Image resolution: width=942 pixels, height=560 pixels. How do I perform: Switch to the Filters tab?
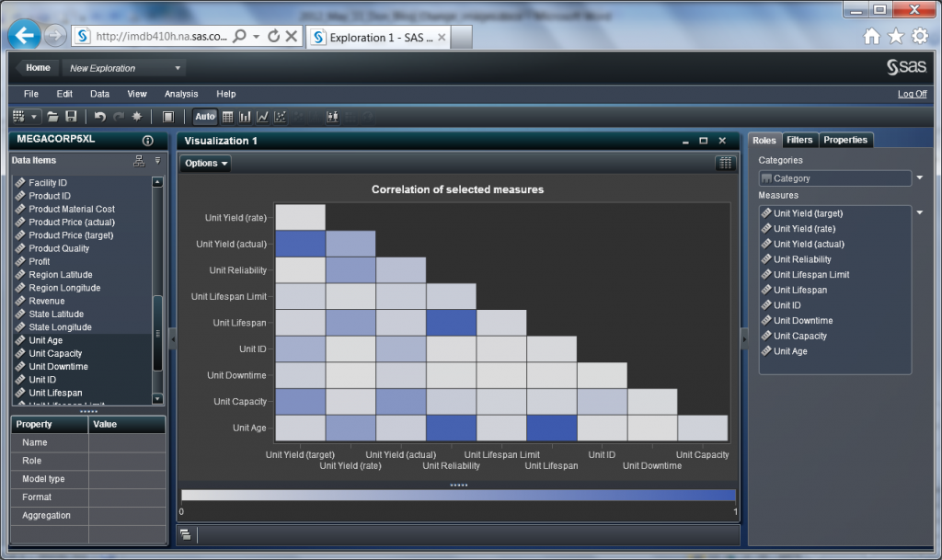799,140
